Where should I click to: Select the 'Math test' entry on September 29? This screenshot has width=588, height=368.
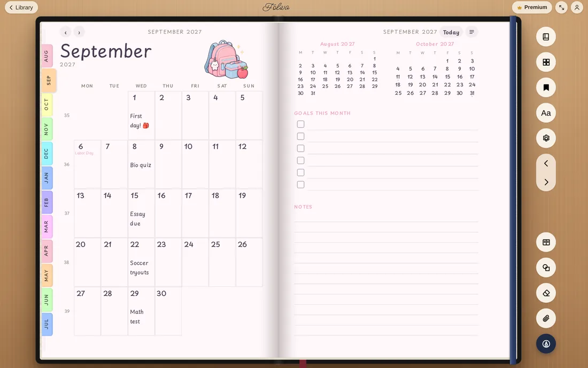pyautogui.click(x=137, y=317)
